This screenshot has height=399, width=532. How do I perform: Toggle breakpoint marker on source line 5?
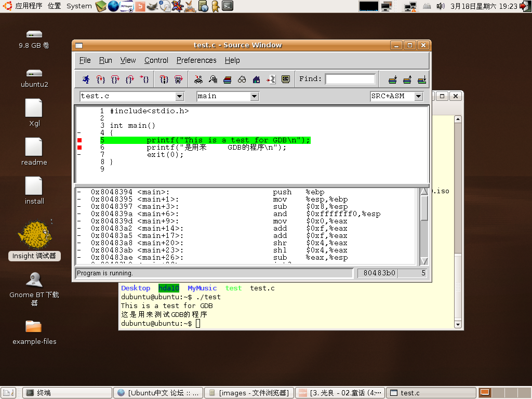pos(79,140)
